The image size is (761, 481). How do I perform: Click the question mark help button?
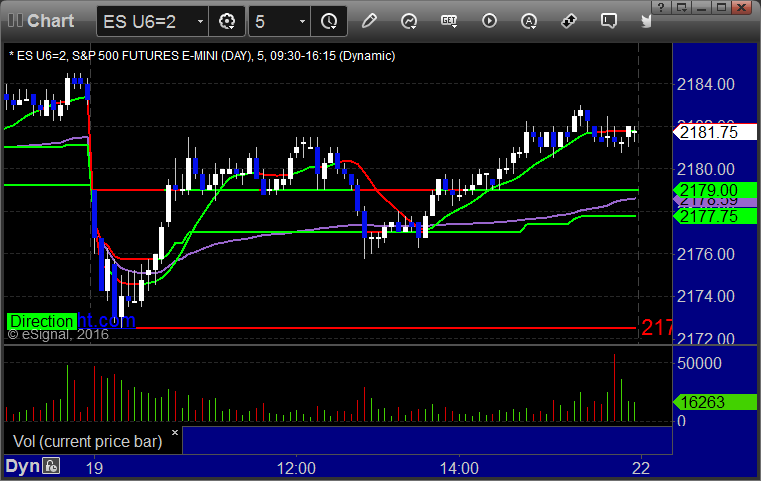(x=661, y=7)
